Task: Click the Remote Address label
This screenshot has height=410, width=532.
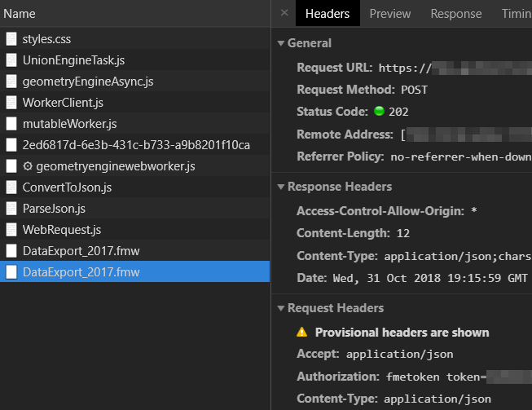Action: point(345,134)
